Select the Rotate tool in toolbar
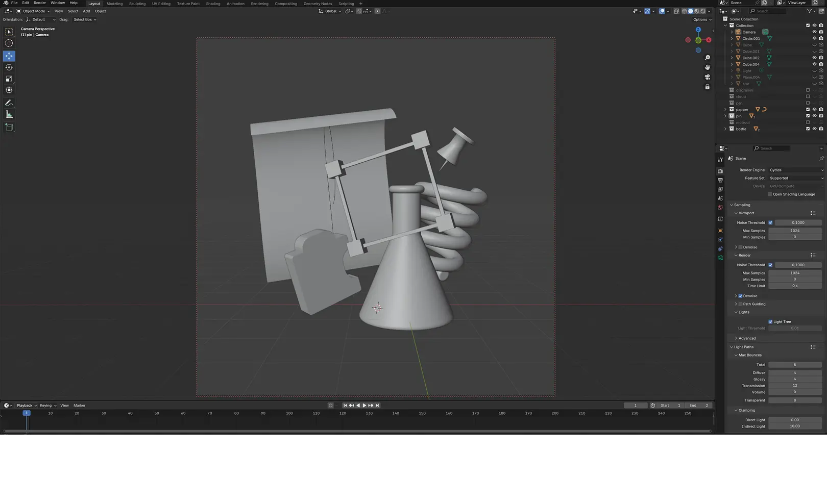 9,67
